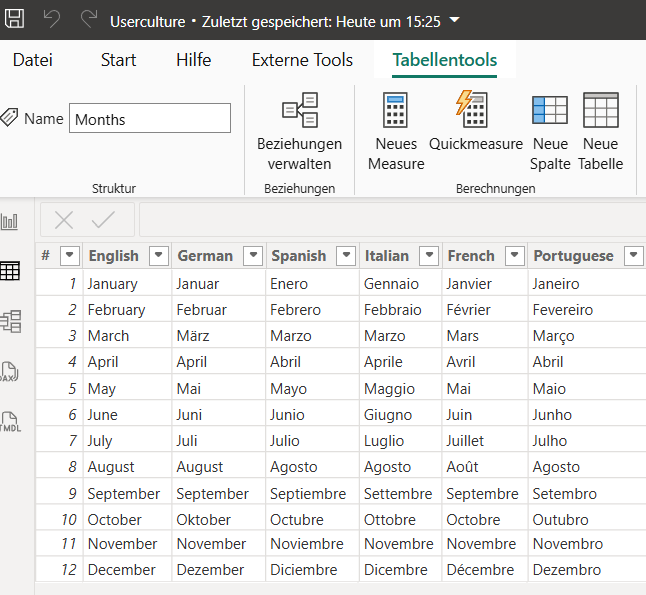
Task: Click the Save icon in title bar
Action: (x=15, y=19)
